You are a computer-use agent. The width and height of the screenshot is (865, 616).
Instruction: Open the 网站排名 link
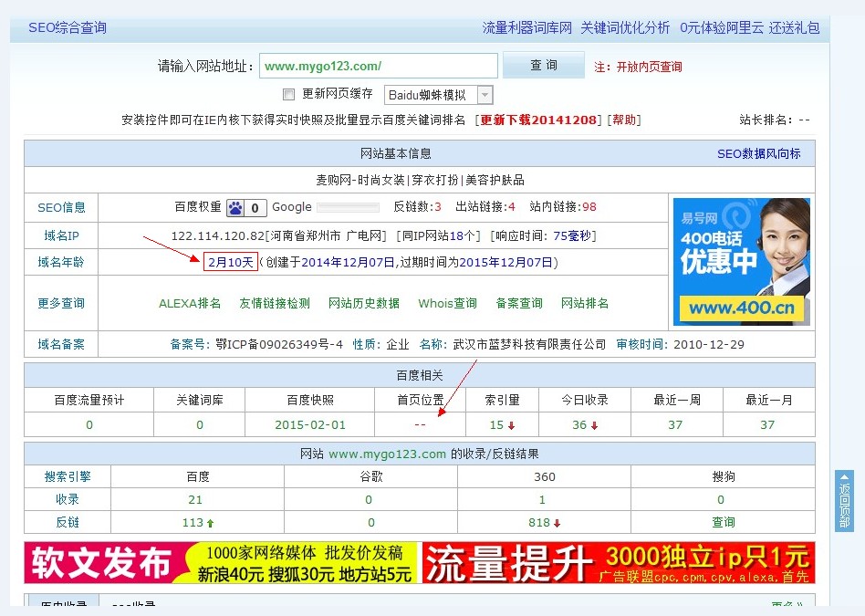point(585,304)
